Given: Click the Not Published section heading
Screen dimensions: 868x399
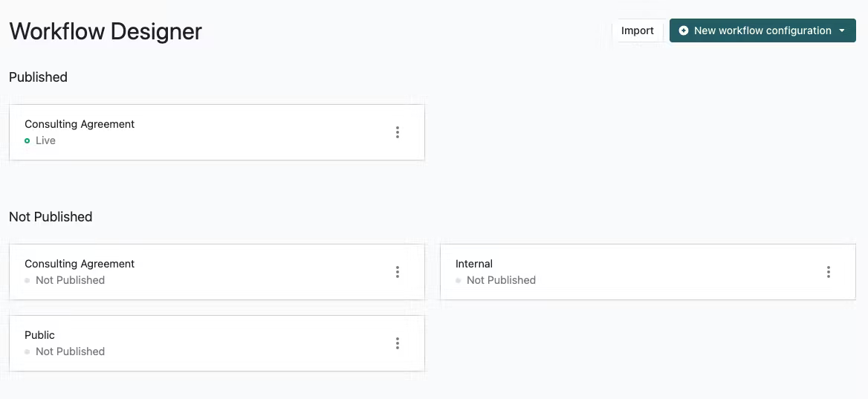Looking at the screenshot, I should 51,216.
